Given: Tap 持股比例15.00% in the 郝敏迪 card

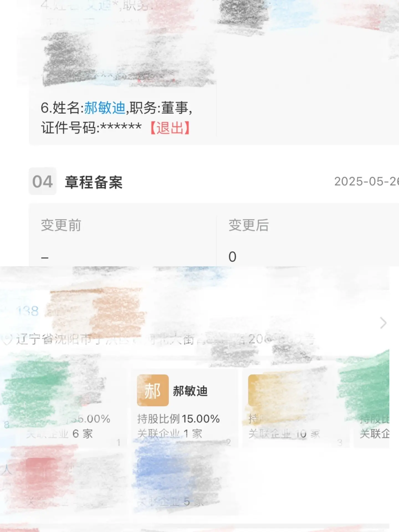Looking at the screenshot, I should click(178, 419).
